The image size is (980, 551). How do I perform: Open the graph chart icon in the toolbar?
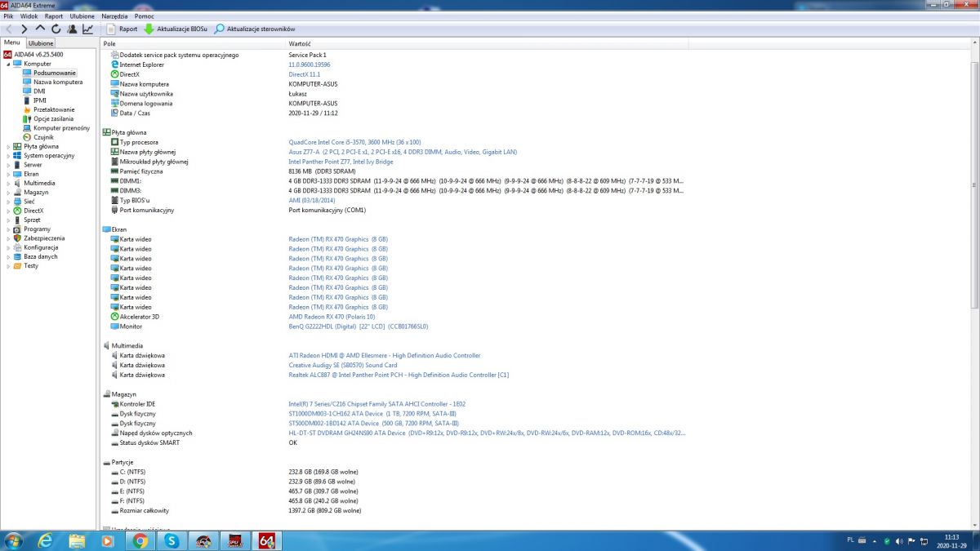click(87, 29)
